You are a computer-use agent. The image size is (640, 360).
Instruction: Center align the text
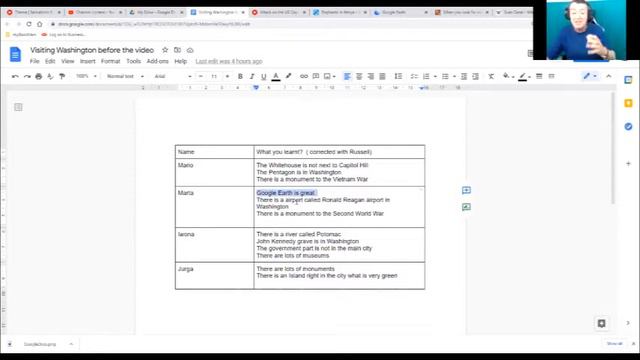359,76
